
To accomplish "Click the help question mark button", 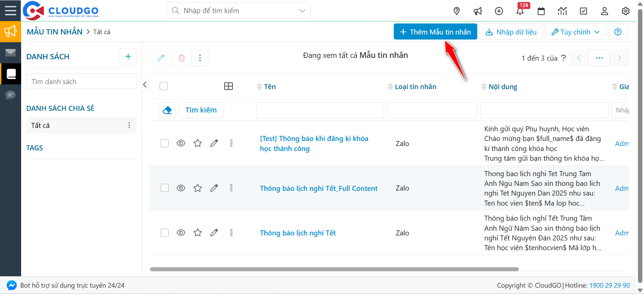I will coord(618,32).
